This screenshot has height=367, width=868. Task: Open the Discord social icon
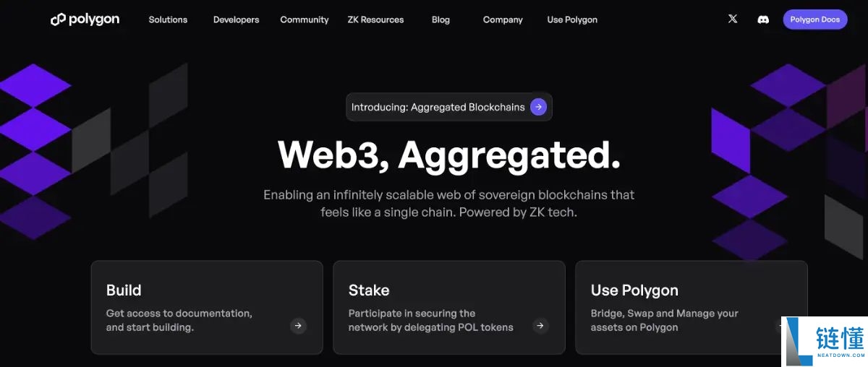coord(763,20)
